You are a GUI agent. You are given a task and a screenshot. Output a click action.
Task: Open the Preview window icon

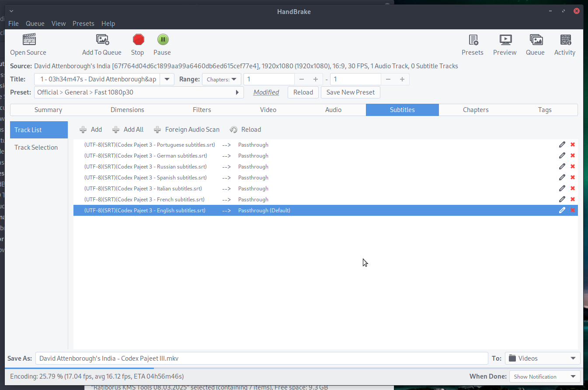(x=505, y=40)
